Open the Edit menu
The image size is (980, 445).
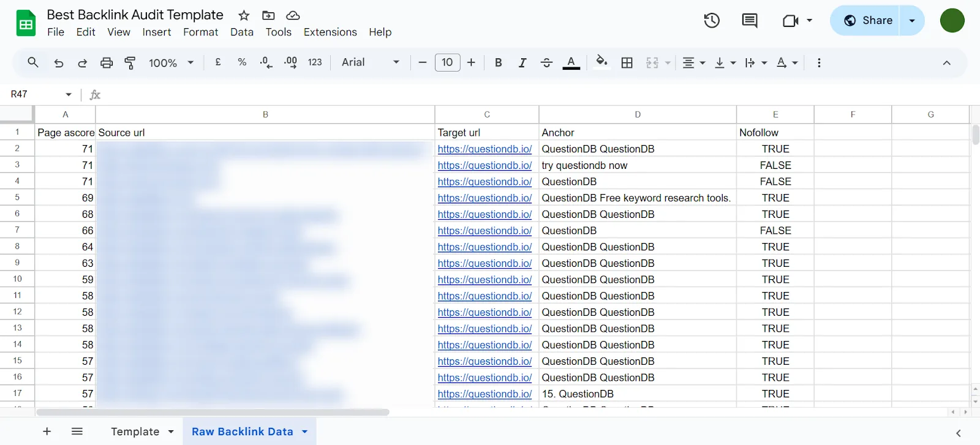86,32
